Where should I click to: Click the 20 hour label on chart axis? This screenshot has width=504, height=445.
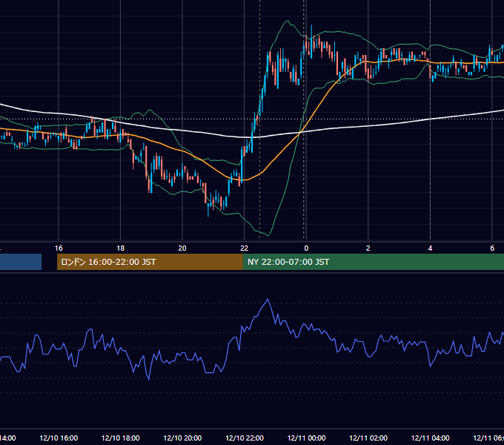(x=182, y=248)
